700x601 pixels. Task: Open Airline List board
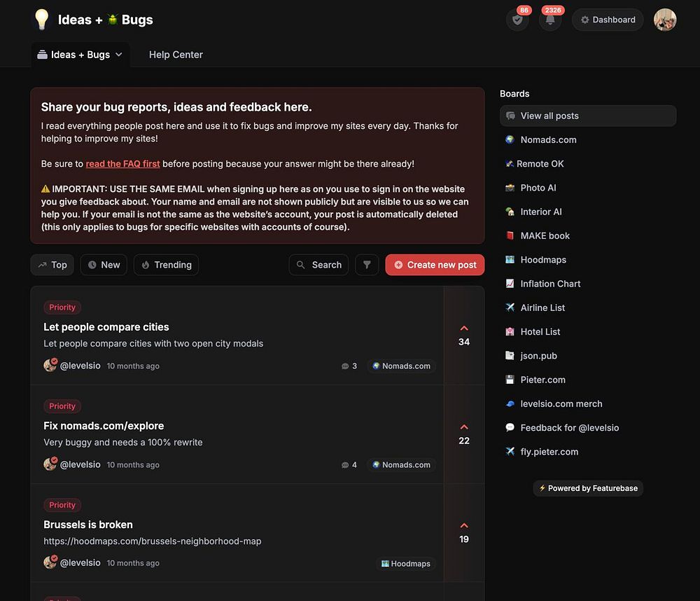coord(588,308)
